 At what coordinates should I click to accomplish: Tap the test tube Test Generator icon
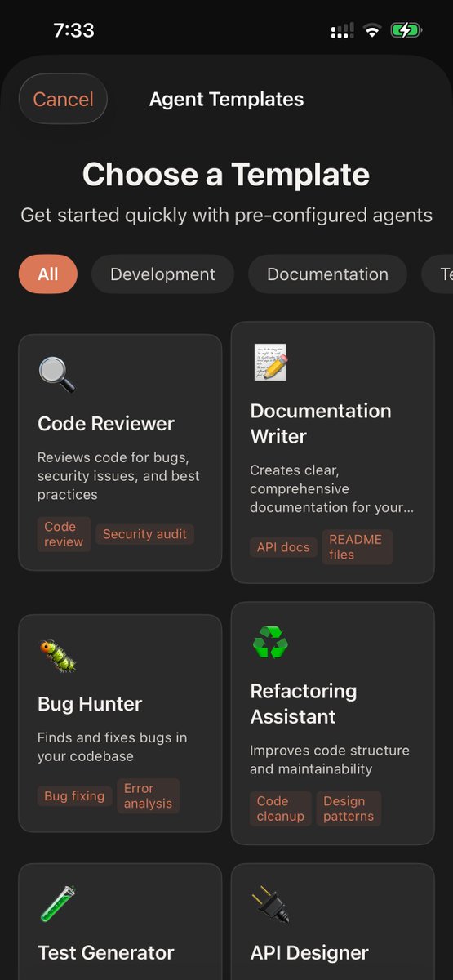click(x=57, y=904)
